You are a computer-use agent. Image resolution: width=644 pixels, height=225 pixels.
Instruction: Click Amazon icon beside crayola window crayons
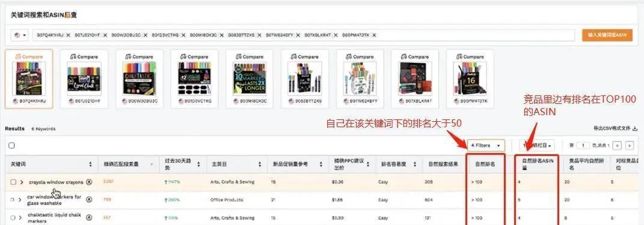click(x=89, y=182)
